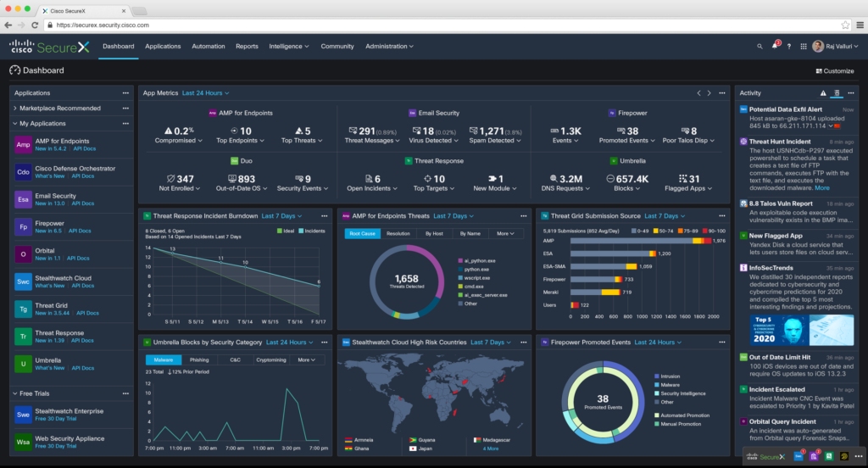Image resolution: width=868 pixels, height=468 pixels.
Task: Open the notifications bell icon
Action: [775, 47]
